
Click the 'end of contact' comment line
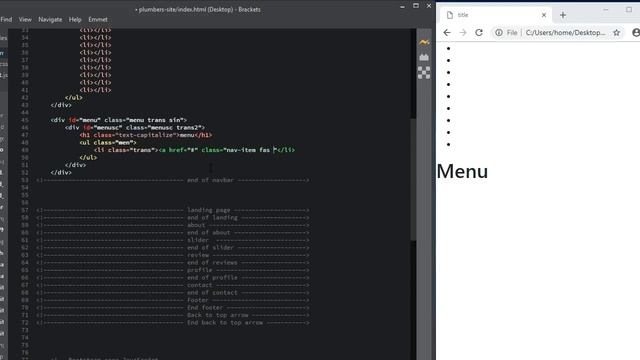click(x=173, y=293)
